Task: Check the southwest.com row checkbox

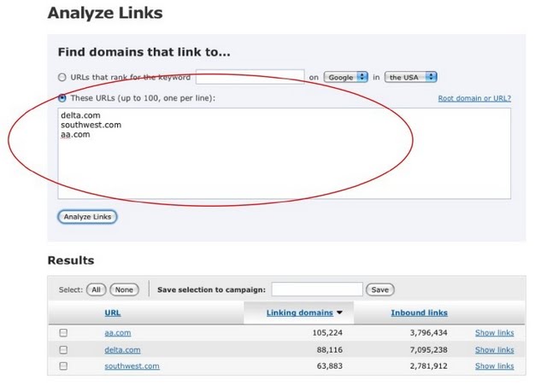Action: tap(63, 366)
